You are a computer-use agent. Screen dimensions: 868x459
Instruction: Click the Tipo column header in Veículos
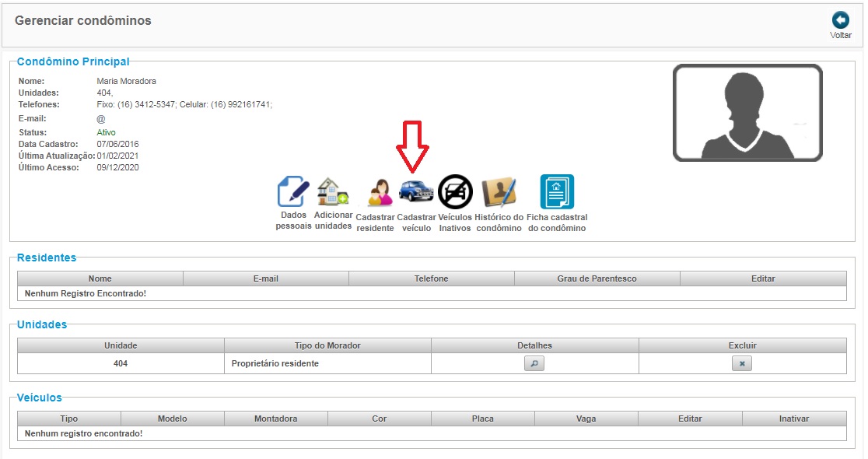69,419
